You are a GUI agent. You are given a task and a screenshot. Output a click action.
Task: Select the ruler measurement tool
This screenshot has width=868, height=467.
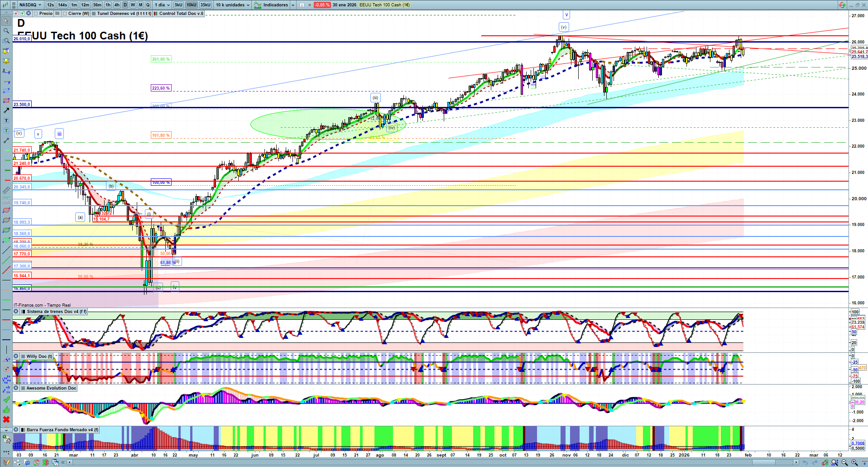[x=6, y=190]
